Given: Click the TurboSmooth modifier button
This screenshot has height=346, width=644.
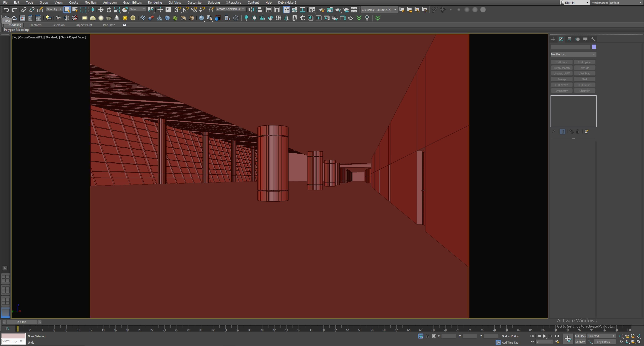Looking at the screenshot, I should click(561, 68).
